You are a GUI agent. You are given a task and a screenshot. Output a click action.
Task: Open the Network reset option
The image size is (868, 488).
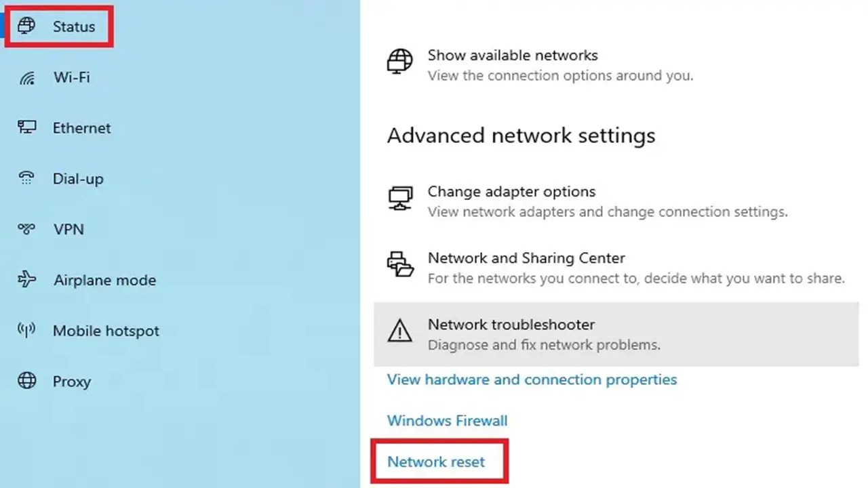tap(436, 462)
